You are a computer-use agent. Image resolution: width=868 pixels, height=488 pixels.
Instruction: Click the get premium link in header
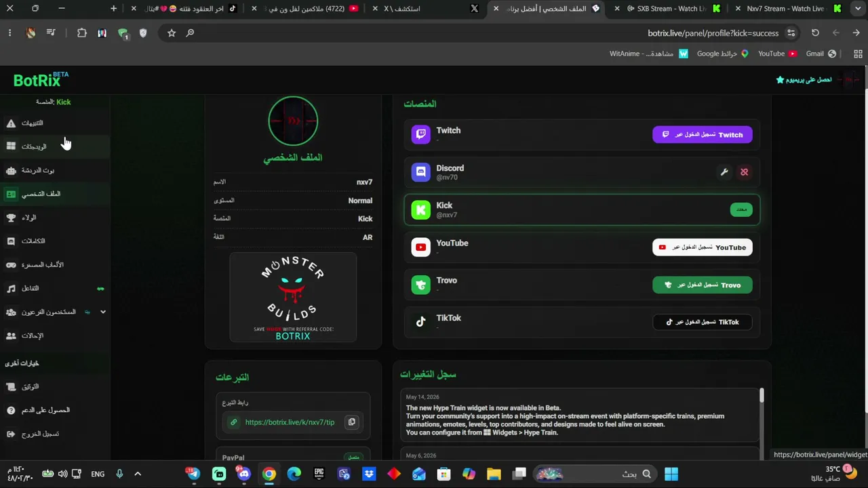pos(804,80)
